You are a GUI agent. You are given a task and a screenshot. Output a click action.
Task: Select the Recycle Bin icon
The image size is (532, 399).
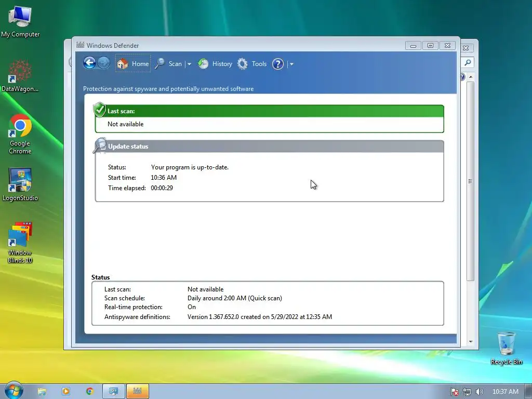pos(506,348)
